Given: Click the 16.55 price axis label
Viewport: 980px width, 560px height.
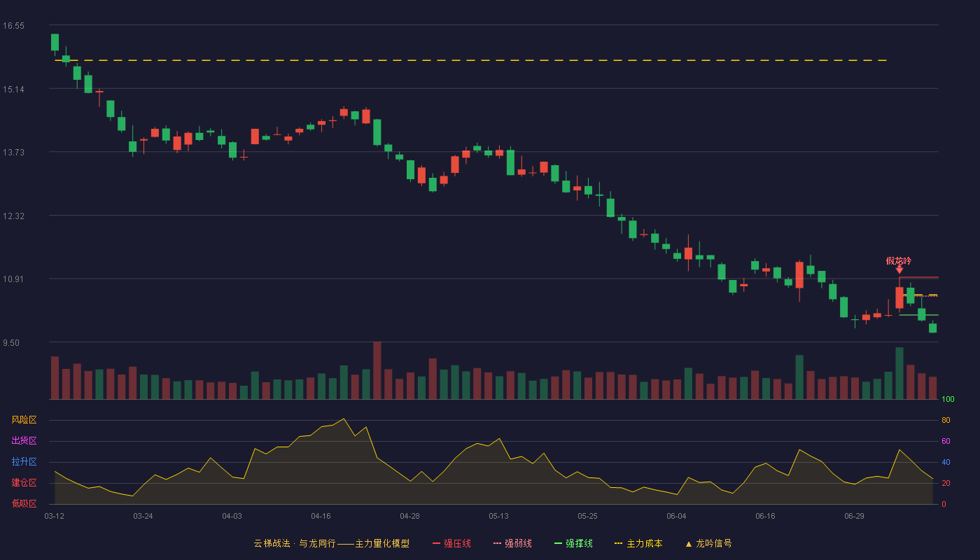Looking at the screenshot, I should point(13,26).
